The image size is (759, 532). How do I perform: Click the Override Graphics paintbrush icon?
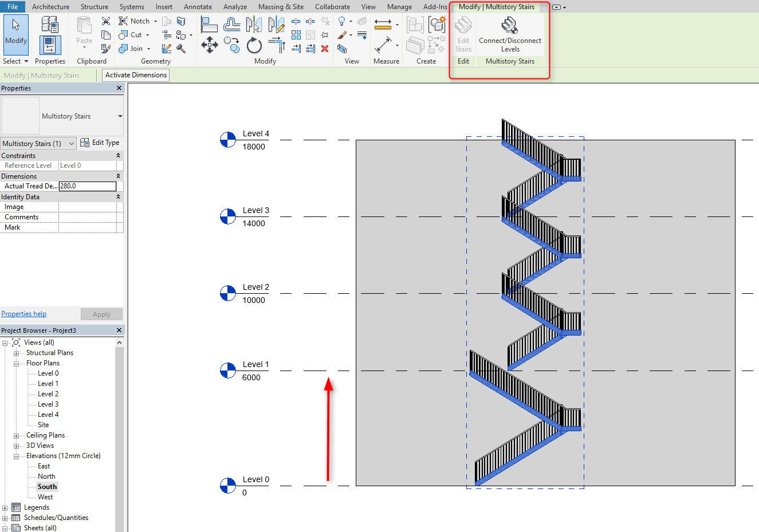tap(342, 35)
